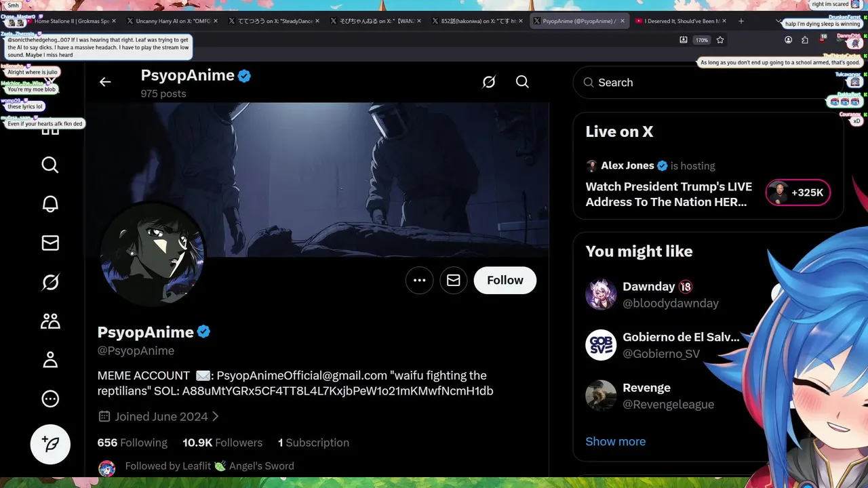
Task: Open Alex Jones live broadcast +325K badge
Action: [798, 192]
